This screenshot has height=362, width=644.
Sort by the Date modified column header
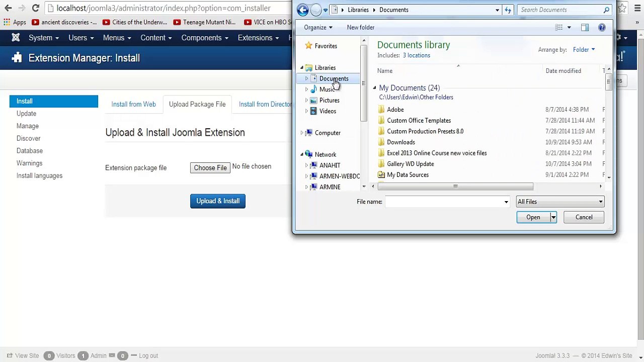point(563,71)
